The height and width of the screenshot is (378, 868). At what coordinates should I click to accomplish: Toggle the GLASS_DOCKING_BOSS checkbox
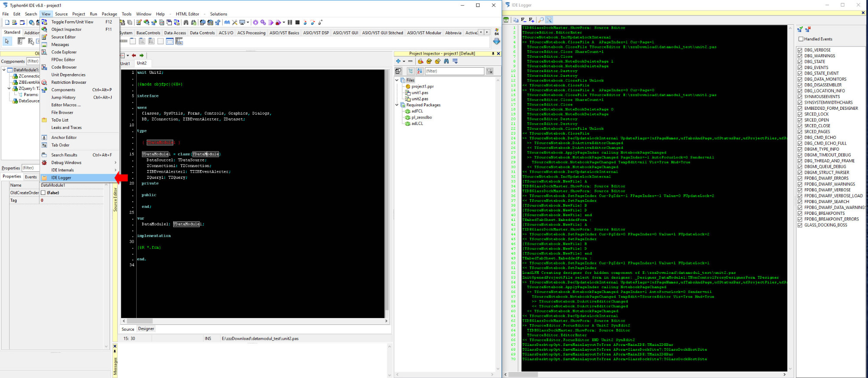(800, 225)
